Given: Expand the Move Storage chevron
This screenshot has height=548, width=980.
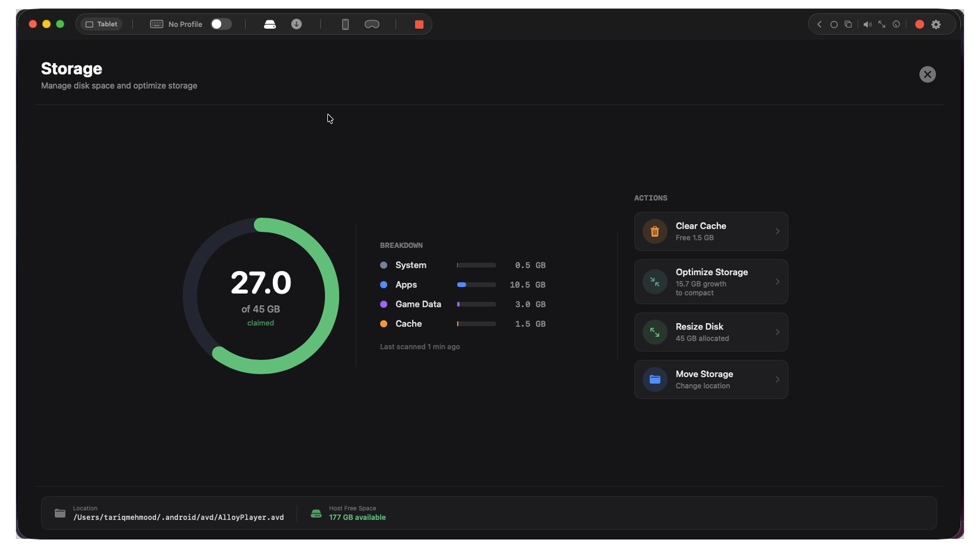Looking at the screenshot, I should pyautogui.click(x=777, y=380).
